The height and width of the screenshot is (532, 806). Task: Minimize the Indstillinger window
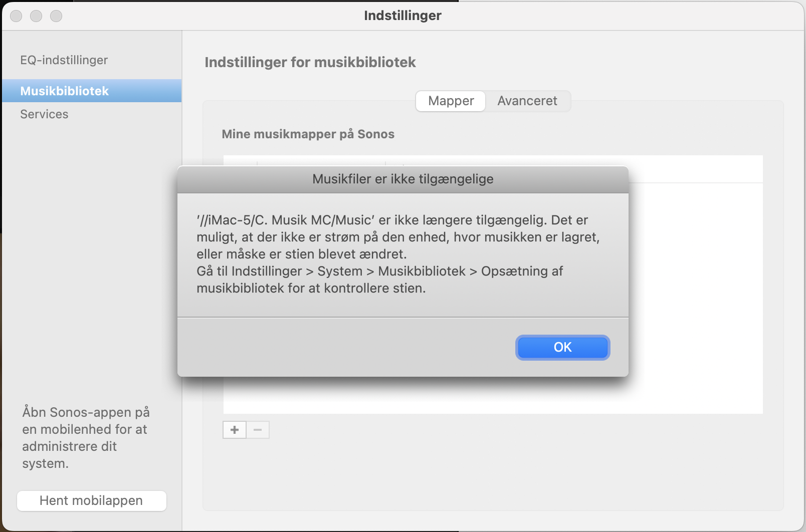pyautogui.click(x=36, y=16)
